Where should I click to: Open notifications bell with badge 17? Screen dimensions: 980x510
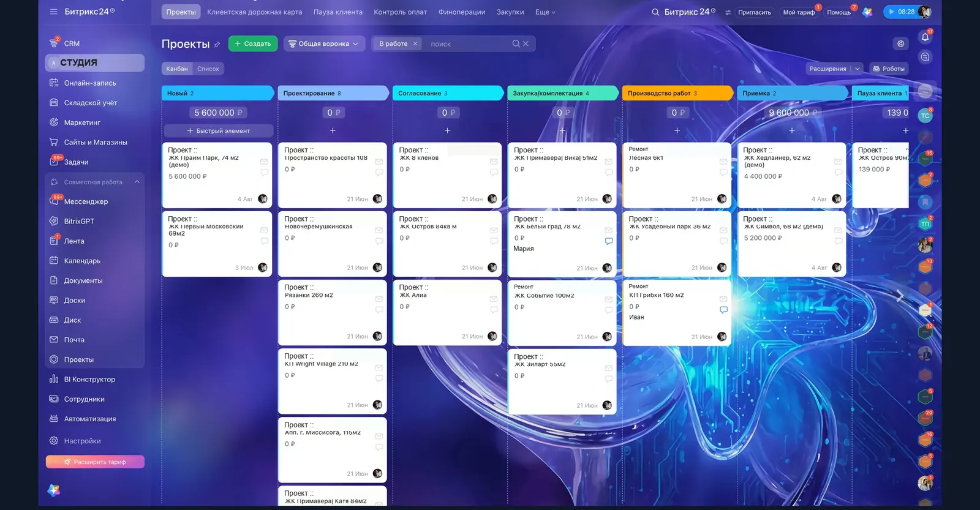pos(925,37)
